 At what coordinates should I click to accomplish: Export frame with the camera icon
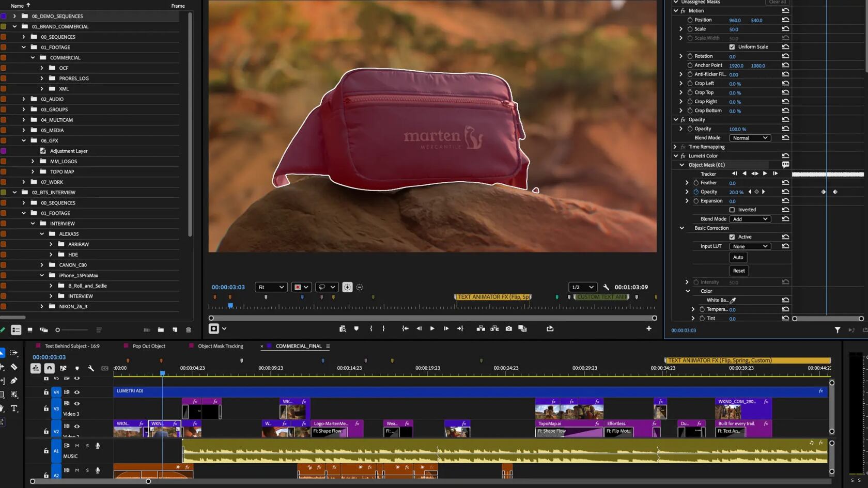point(508,328)
